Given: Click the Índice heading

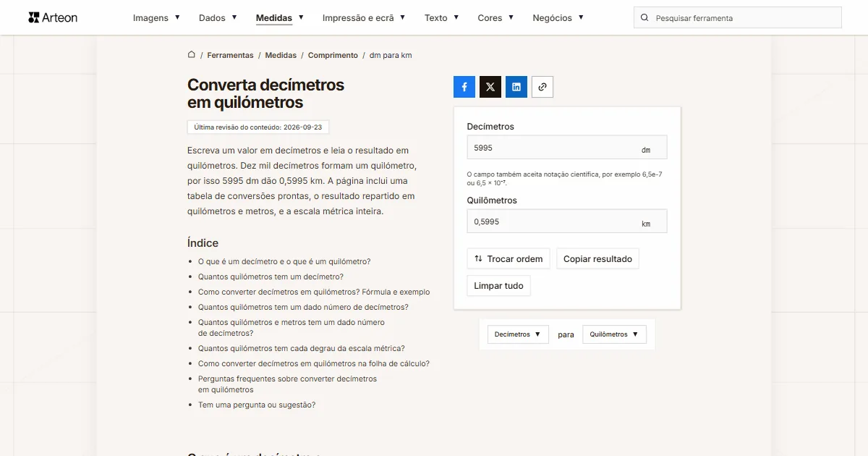Looking at the screenshot, I should [203, 243].
